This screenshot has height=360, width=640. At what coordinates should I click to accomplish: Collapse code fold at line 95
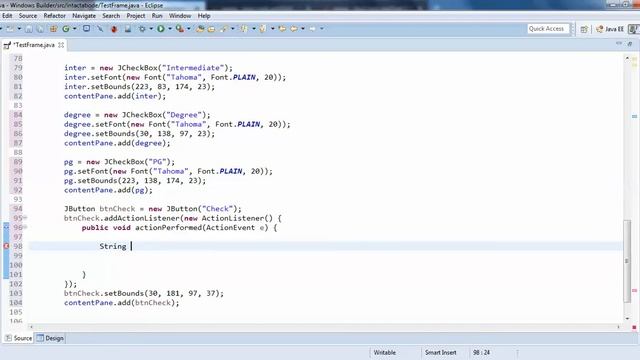pos(25,218)
